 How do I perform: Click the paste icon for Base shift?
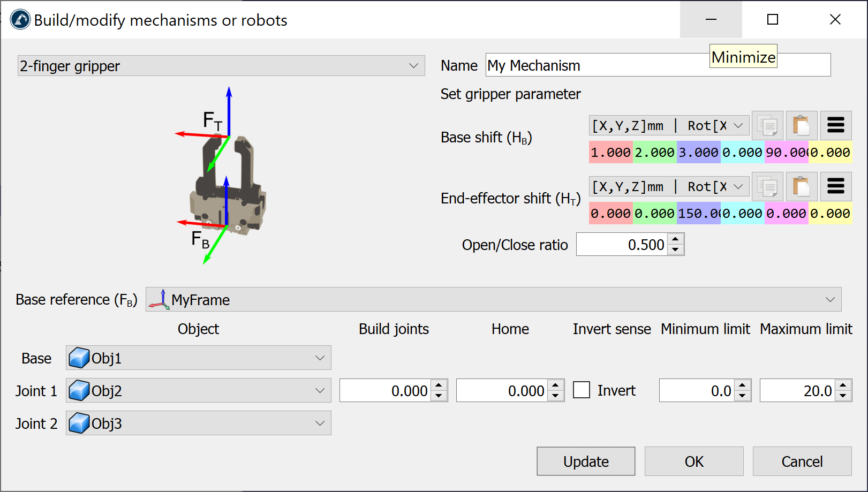tap(801, 126)
